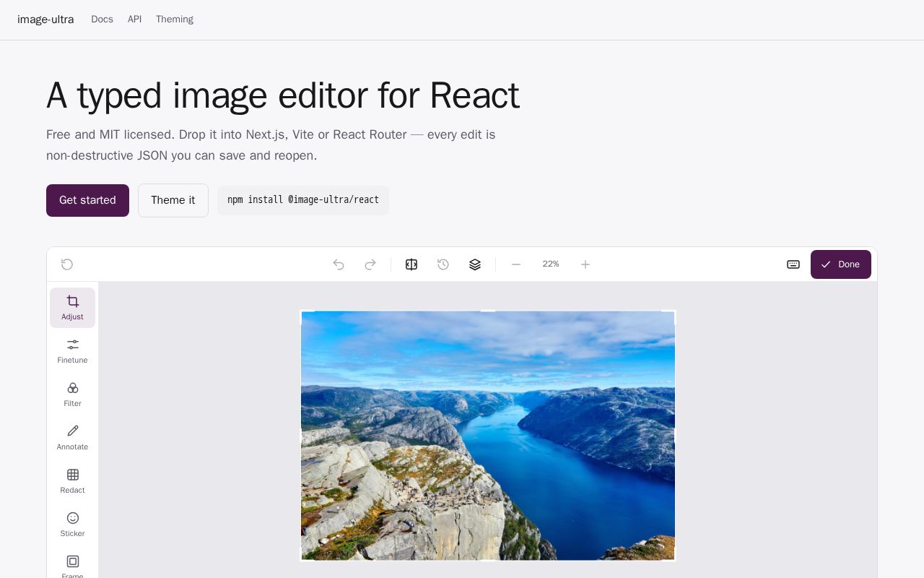Click the npm install command snippet

tap(303, 200)
